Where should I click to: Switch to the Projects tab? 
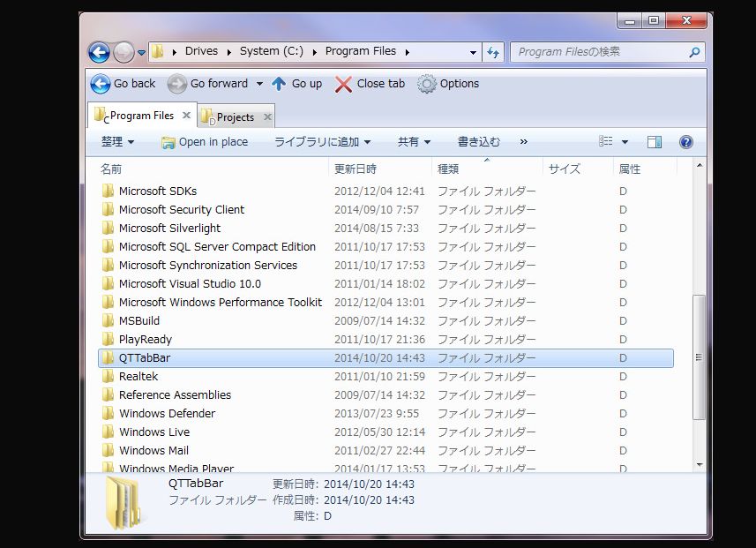coord(236,117)
